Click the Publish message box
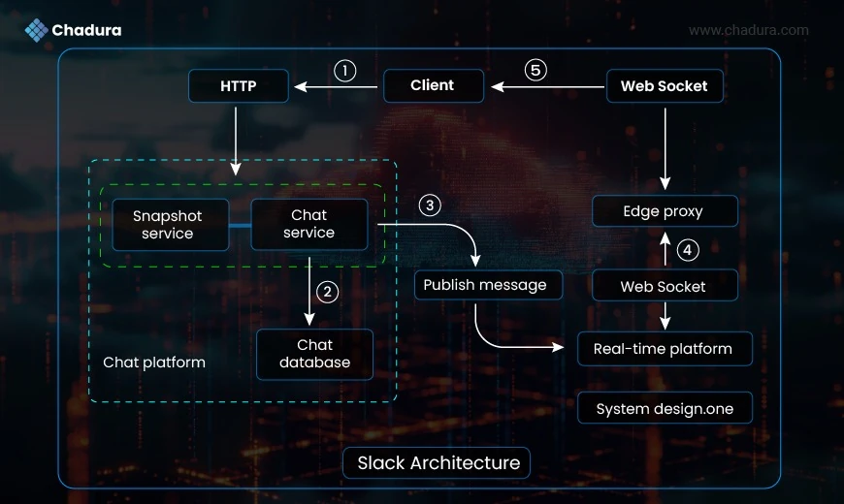 pyautogui.click(x=488, y=285)
